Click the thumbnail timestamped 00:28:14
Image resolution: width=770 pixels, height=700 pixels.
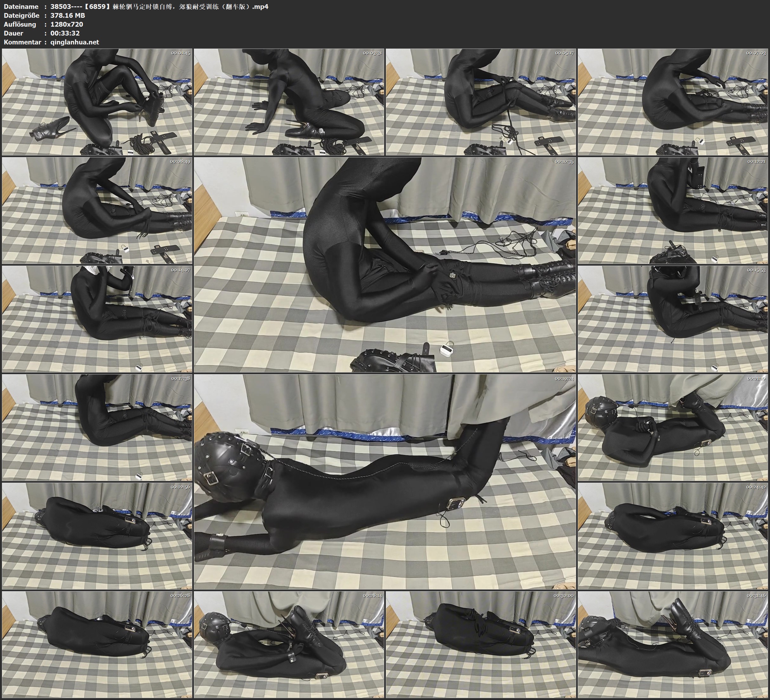pyautogui.click(x=289, y=644)
